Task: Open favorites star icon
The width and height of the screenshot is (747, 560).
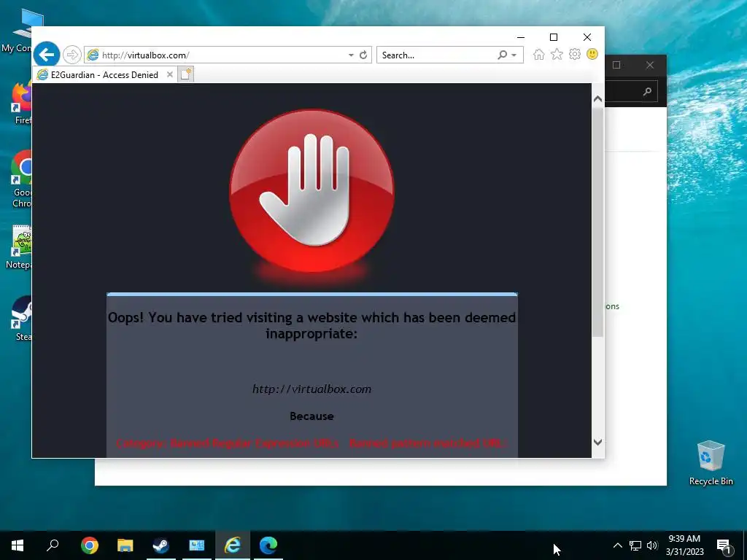Action: click(x=557, y=54)
